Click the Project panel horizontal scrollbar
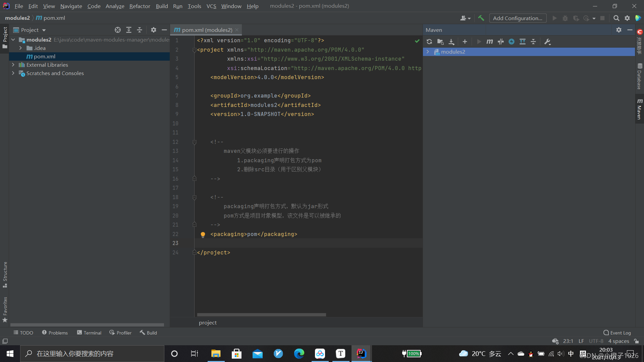Image resolution: width=644 pixels, height=362 pixels. point(87,325)
